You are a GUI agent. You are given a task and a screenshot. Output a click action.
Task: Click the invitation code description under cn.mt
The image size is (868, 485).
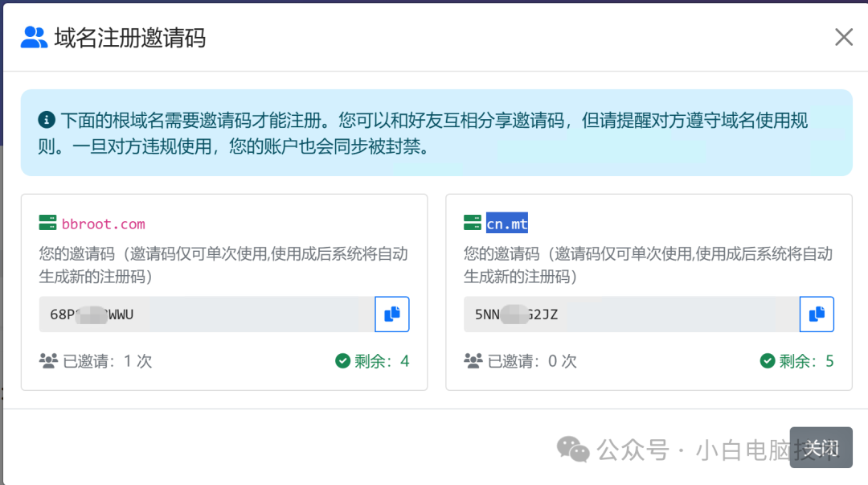coord(649,265)
